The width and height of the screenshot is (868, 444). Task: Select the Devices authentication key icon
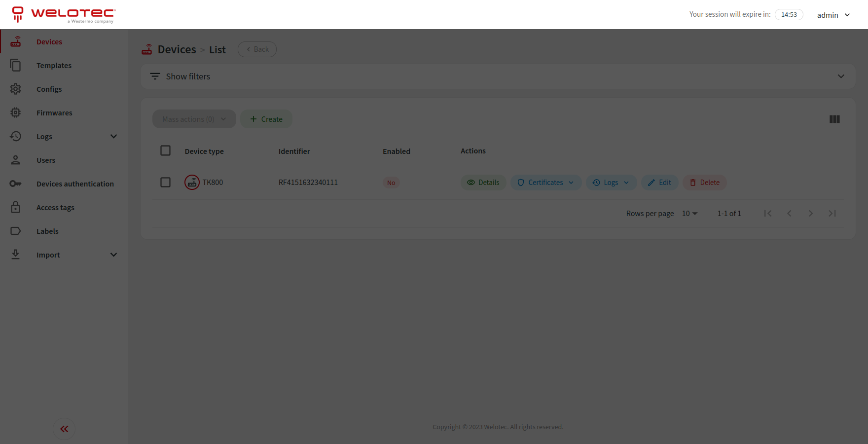tap(15, 184)
